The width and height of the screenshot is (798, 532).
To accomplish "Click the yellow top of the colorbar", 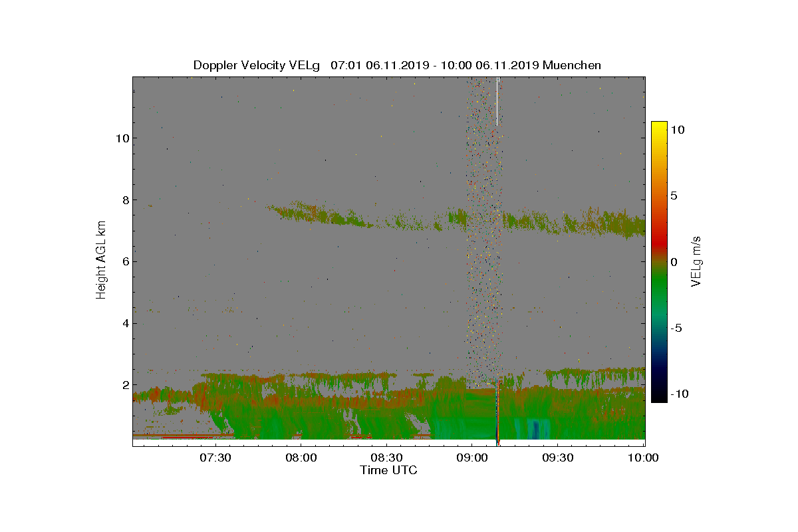I will tap(659, 126).
